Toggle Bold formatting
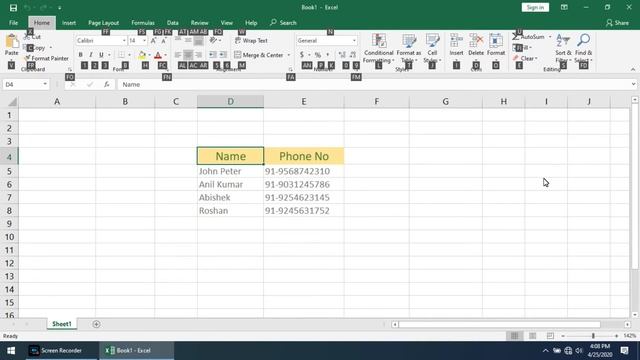Image resolution: width=640 pixels, height=360 pixels. 80,55
